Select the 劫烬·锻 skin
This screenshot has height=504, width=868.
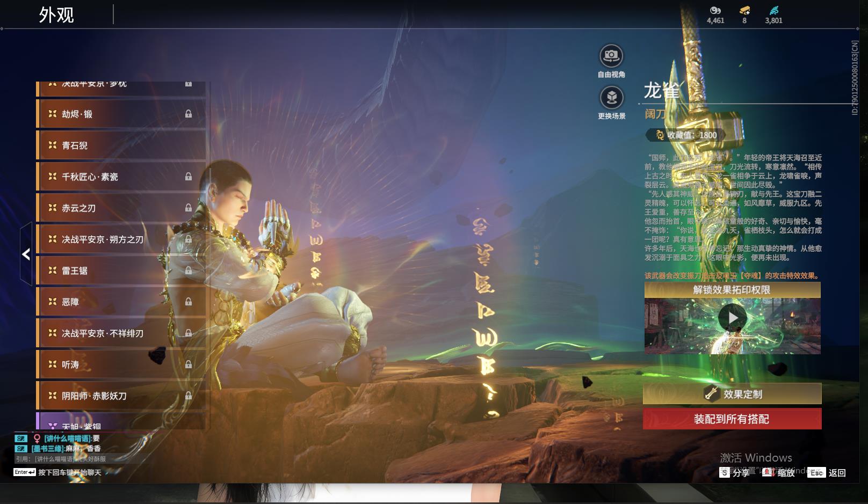pos(121,114)
